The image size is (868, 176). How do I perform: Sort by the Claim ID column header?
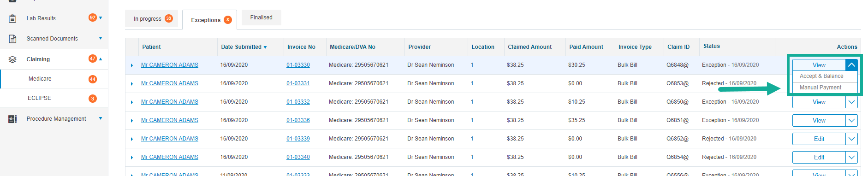pos(678,47)
